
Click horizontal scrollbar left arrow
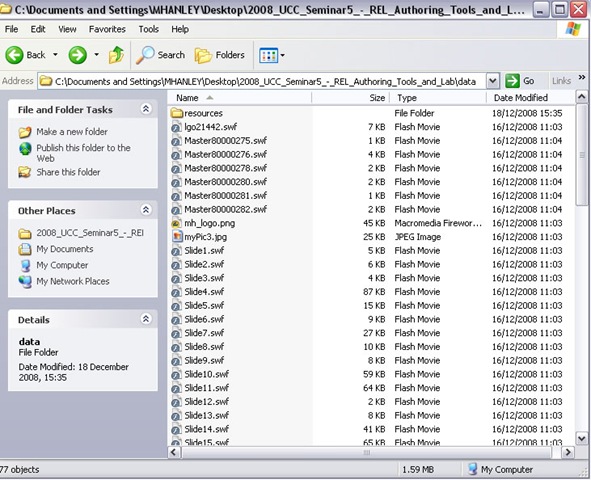pyautogui.click(x=174, y=452)
